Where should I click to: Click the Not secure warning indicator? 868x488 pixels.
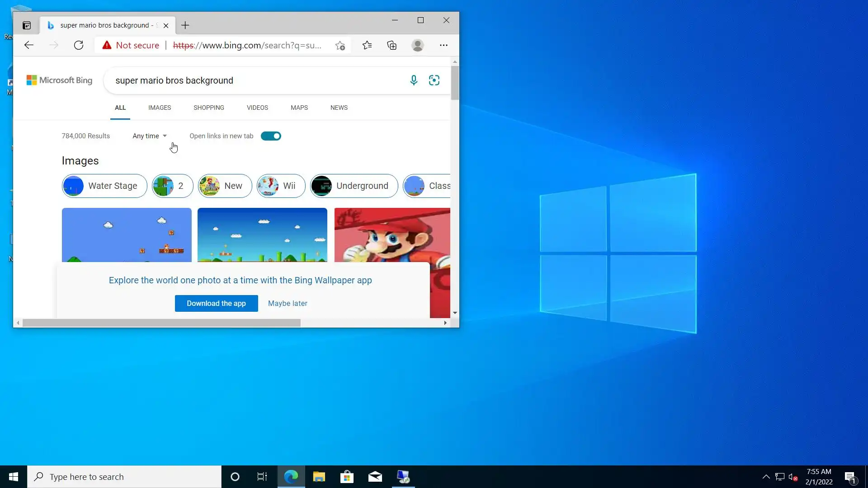tap(131, 45)
